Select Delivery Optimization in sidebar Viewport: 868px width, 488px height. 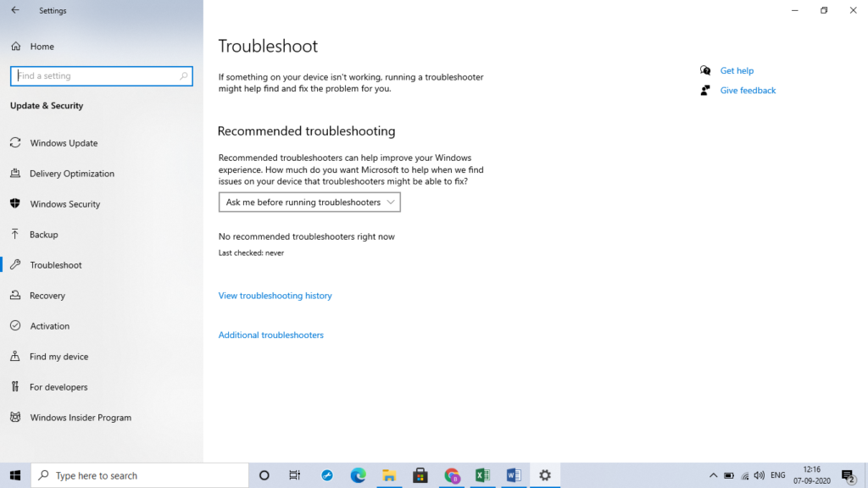71,174
